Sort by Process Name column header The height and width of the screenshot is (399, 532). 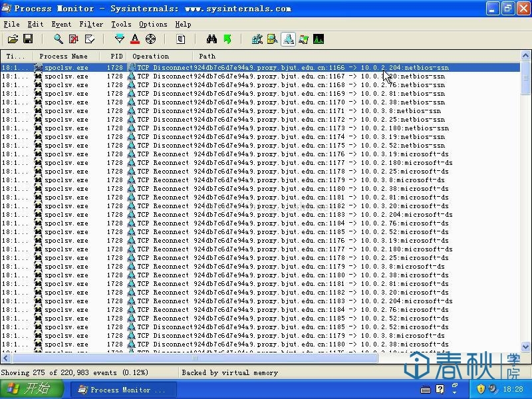66,57
